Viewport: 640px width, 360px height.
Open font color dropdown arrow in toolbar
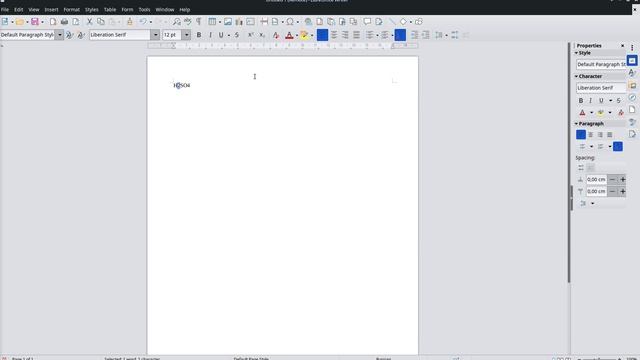[296, 35]
